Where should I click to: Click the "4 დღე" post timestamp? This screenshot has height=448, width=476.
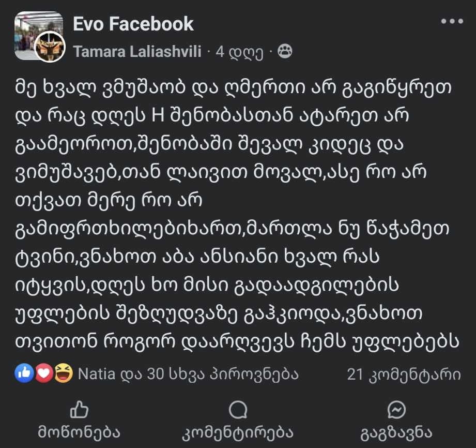(x=239, y=52)
